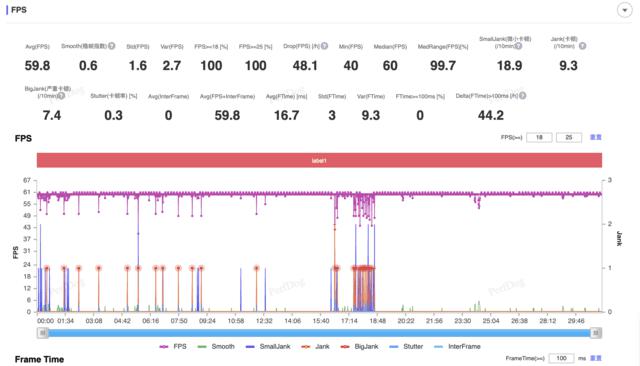Image resolution: width=640 pixels, height=366 pixels.
Task: Click the Stutter value 0.3
Action: 113,115
